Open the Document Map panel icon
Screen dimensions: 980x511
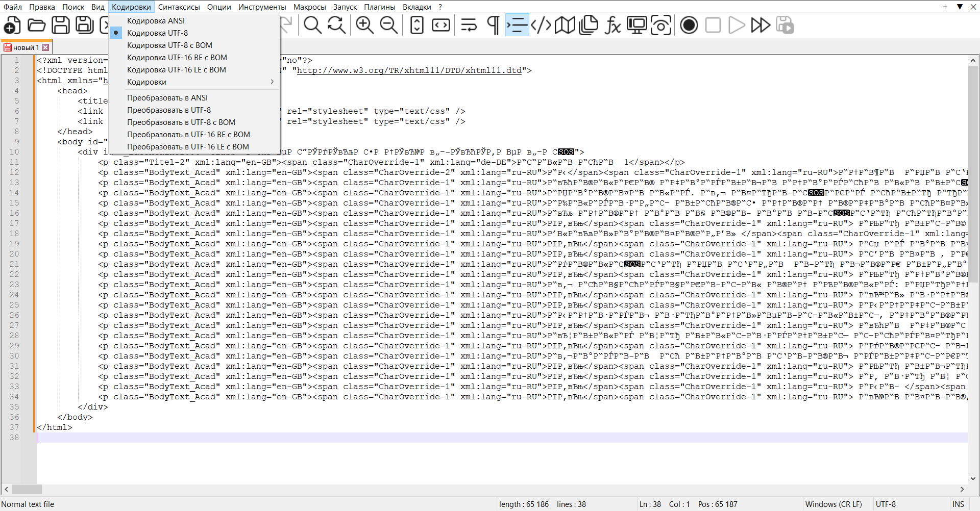565,25
